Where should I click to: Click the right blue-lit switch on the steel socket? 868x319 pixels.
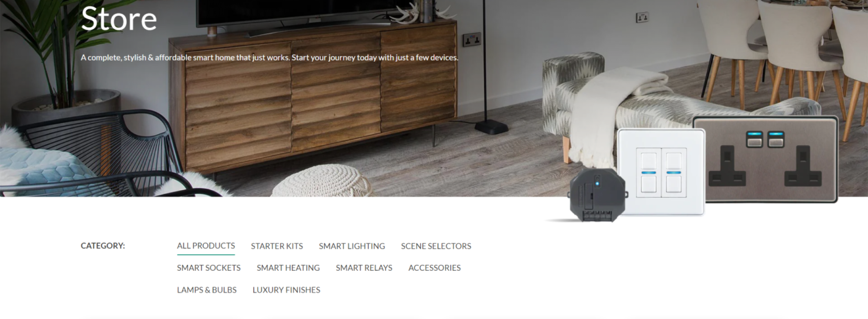point(776,139)
